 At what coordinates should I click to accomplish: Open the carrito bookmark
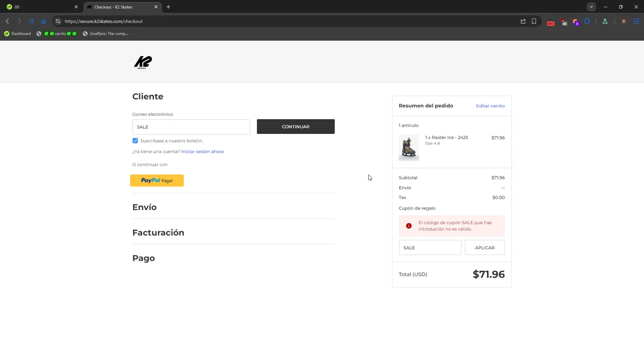coord(57,33)
